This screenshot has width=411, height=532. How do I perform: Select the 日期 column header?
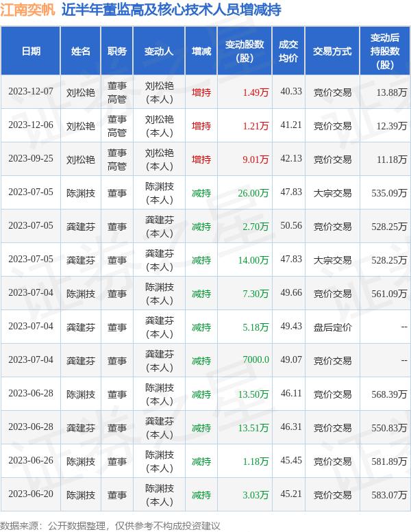31,51
